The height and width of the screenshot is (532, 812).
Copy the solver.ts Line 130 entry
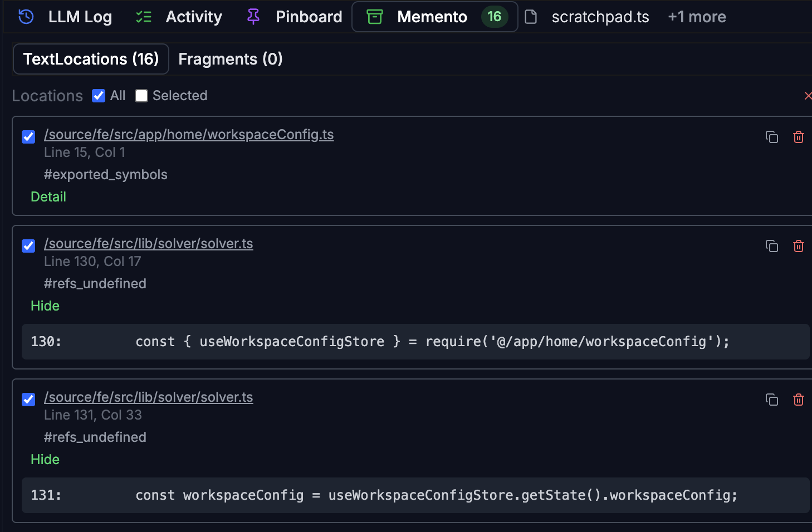pyautogui.click(x=771, y=246)
